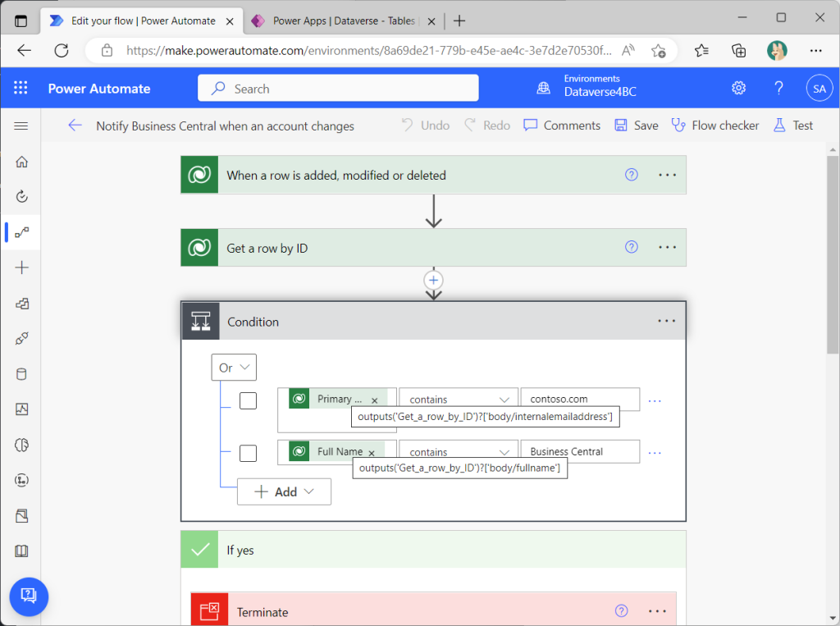840x626 pixels.
Task: Remove the Full Name dynamic content token
Action: click(372, 453)
